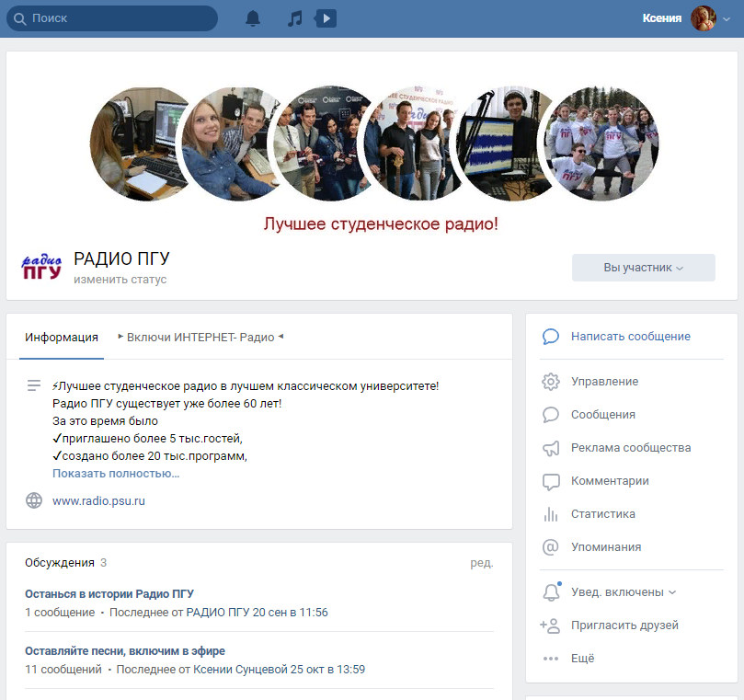Click Написать сообщение link

[x=631, y=337]
